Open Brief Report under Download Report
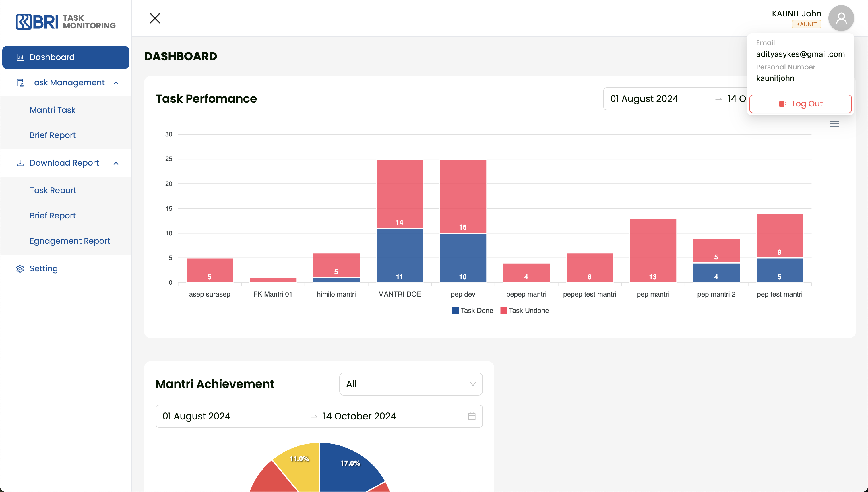Screen dimensions: 868x492 pyautogui.click(x=52, y=216)
